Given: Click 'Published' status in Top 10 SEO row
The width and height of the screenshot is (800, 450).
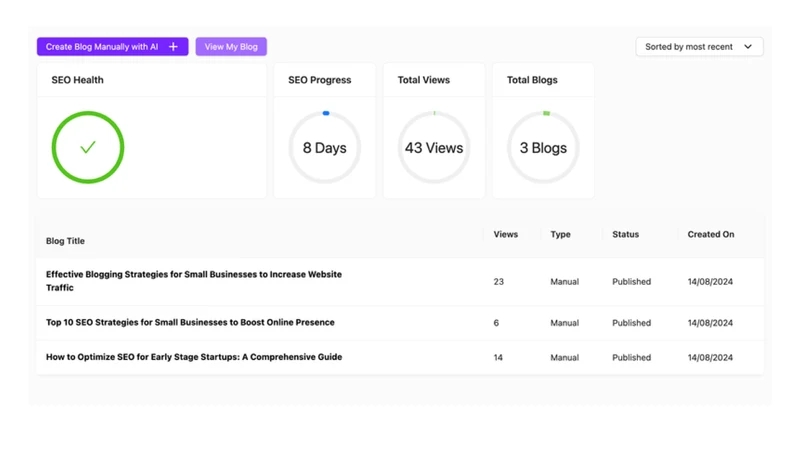Looking at the screenshot, I should [x=632, y=323].
